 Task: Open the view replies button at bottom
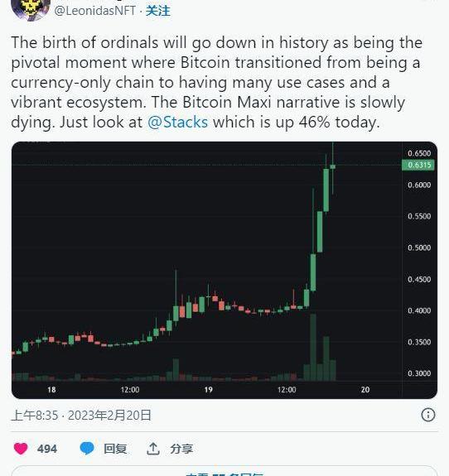coord(224,471)
